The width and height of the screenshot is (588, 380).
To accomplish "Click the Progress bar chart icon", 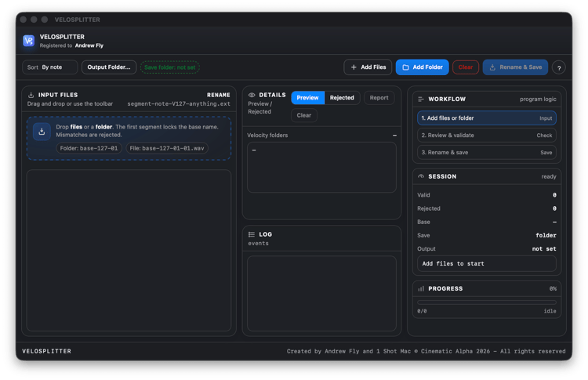I will (421, 288).
